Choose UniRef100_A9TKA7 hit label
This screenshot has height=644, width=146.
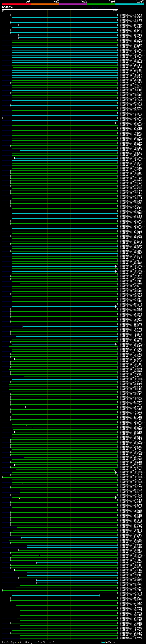tap(131, 178)
